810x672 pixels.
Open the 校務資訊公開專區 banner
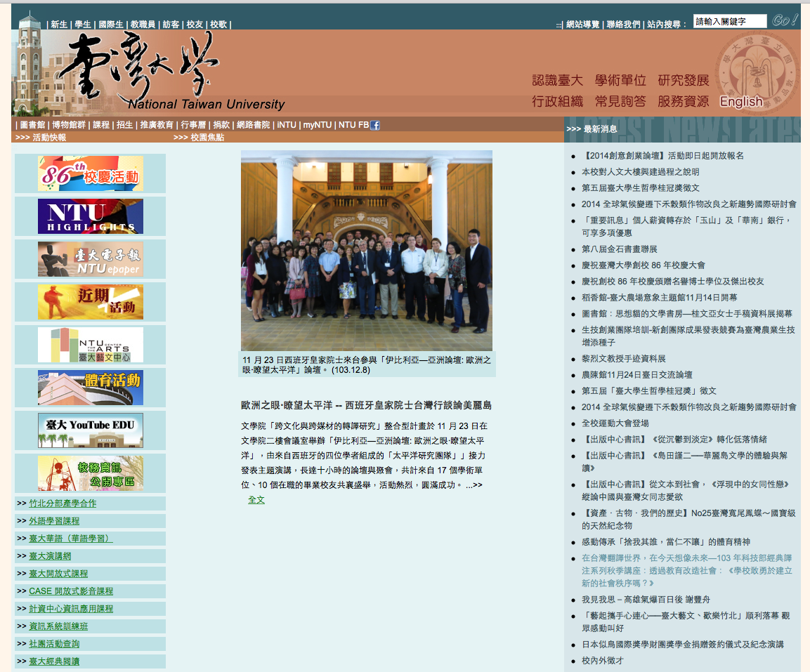[90, 473]
